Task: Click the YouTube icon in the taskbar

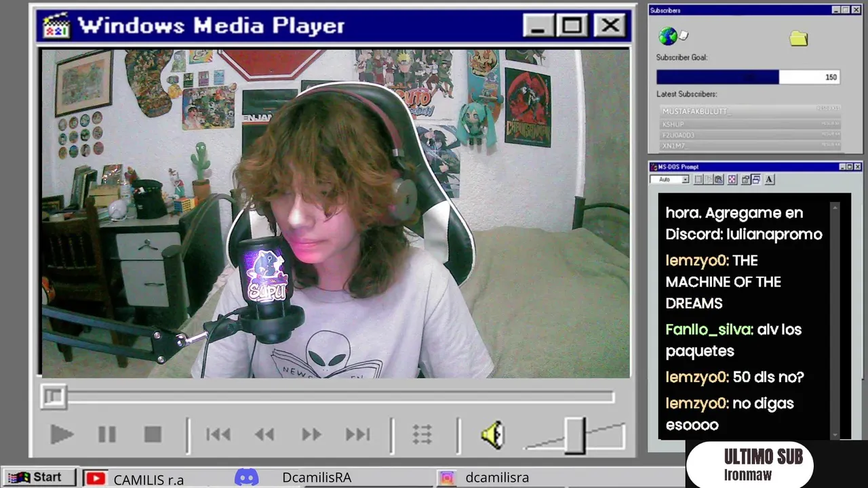Action: [x=96, y=479]
